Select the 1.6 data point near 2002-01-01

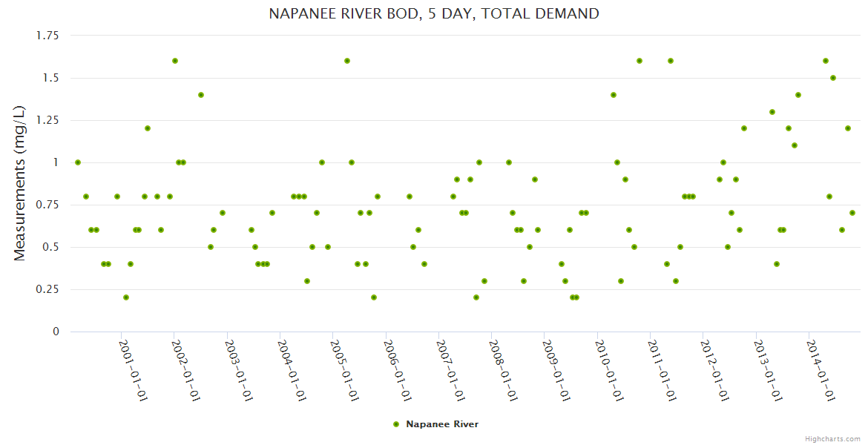pos(175,61)
